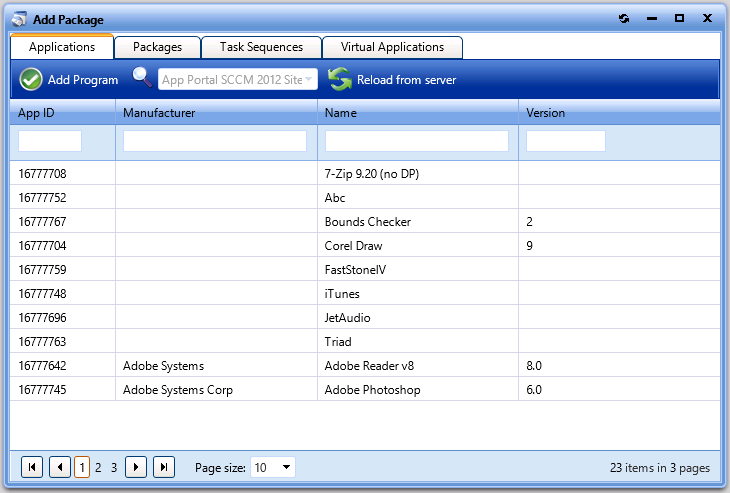Expand the Page size dropdown
Viewport: 730px width, 493px height.
coord(287,467)
